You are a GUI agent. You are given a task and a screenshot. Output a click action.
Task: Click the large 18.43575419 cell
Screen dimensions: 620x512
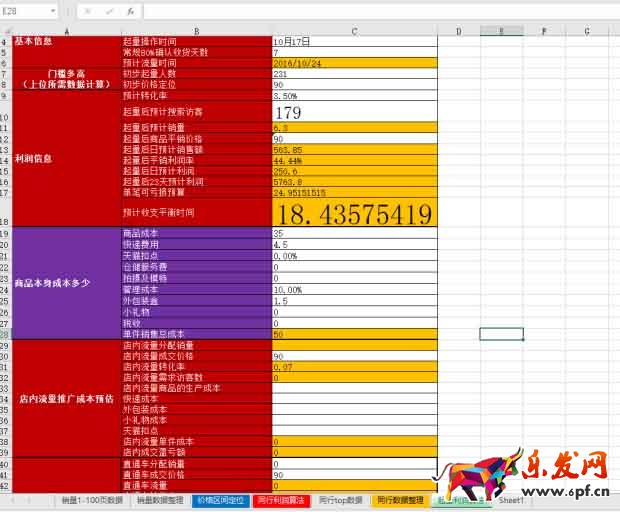[x=354, y=212]
